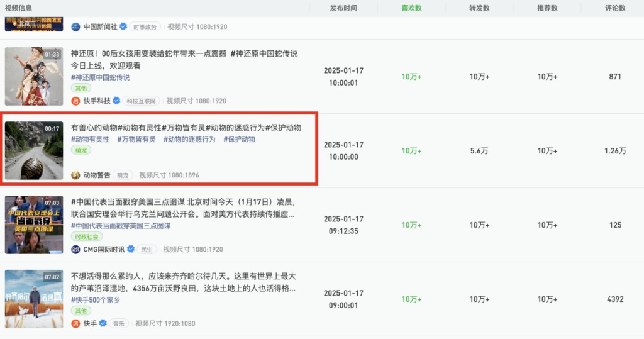Sort by the 转发数 column header

tap(479, 8)
